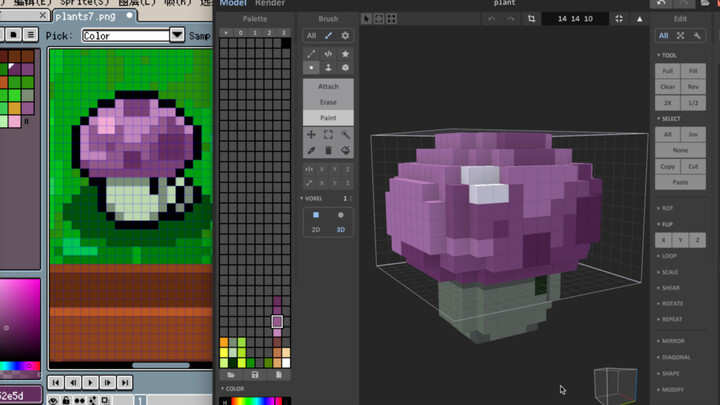Expand the ROT section
This screenshot has height=405, width=720.
tap(665, 208)
